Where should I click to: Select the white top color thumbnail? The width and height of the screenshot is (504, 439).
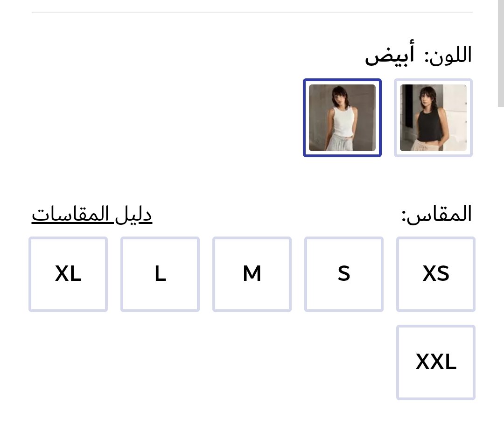[343, 118]
